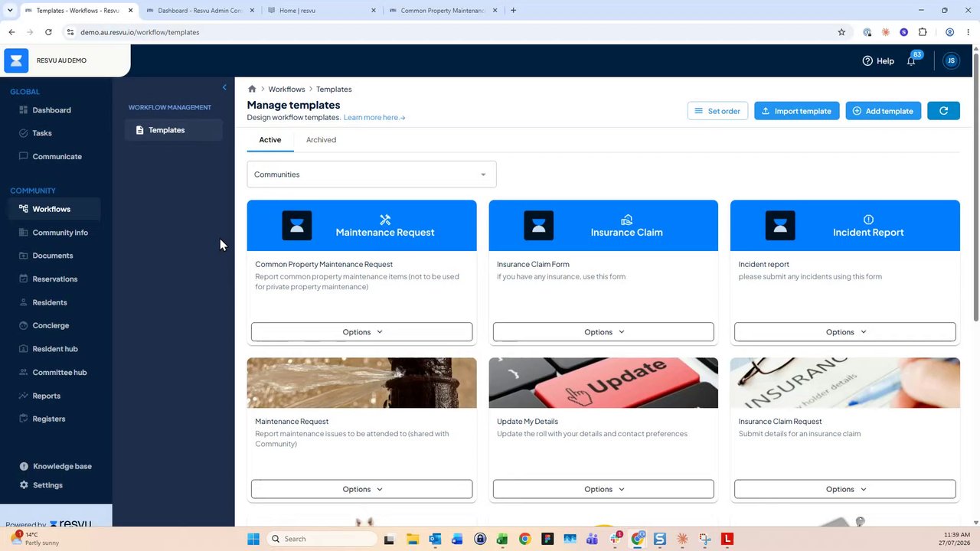Expand Options for Insurance Claim Request

point(845,489)
